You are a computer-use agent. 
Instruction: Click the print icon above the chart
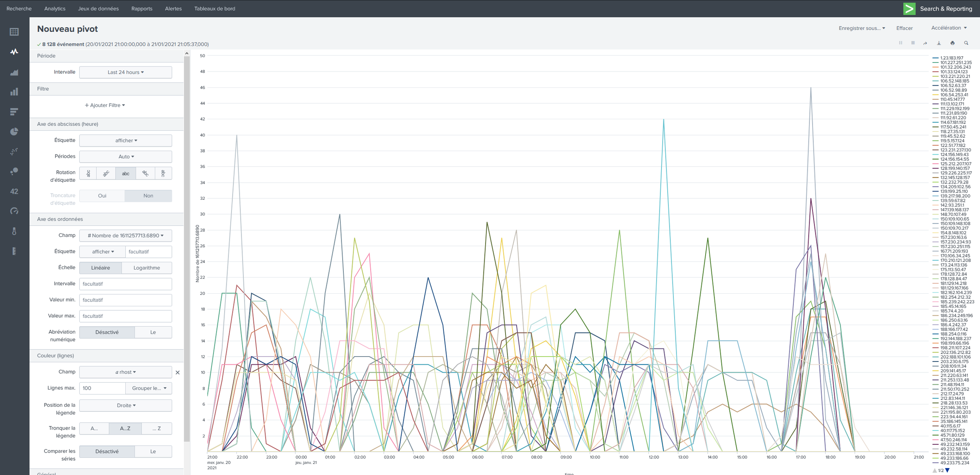[953, 43]
